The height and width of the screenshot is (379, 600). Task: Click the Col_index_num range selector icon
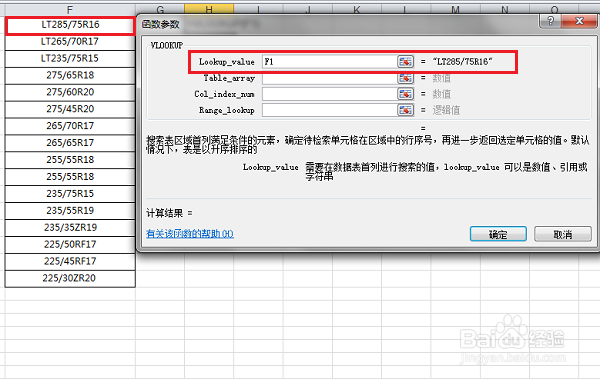click(x=405, y=94)
